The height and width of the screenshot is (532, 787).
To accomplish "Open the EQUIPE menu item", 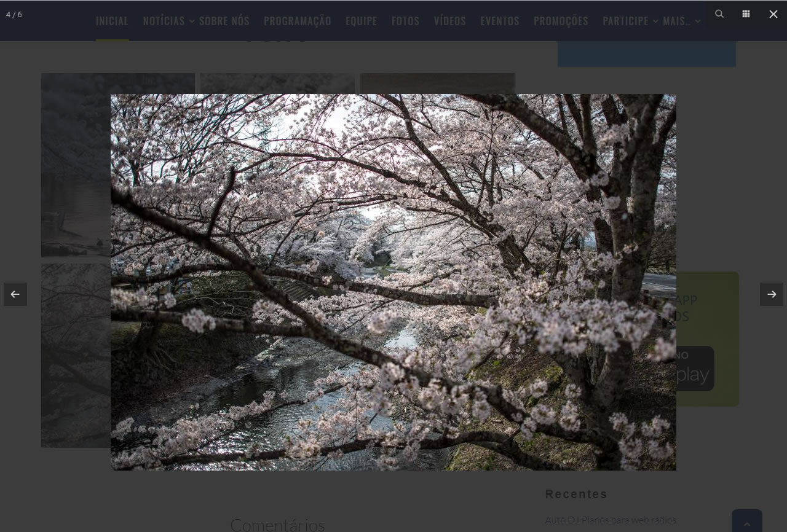I will tap(362, 21).
